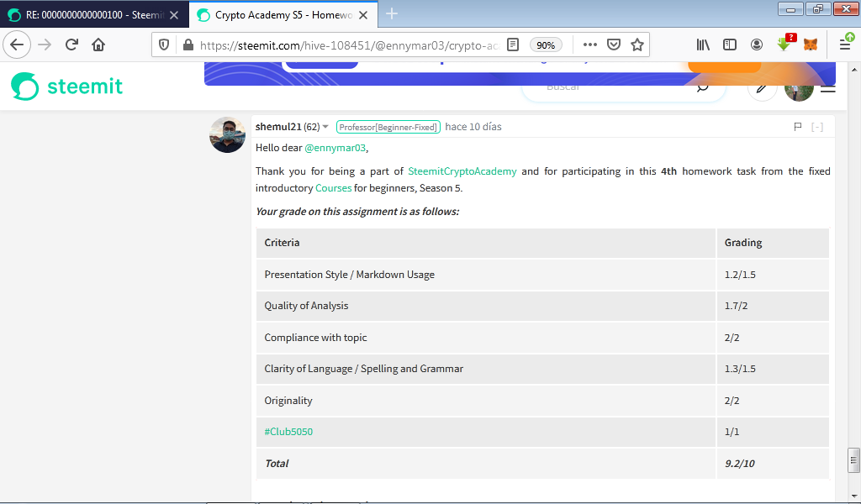Click the forward navigation arrow

click(x=45, y=45)
